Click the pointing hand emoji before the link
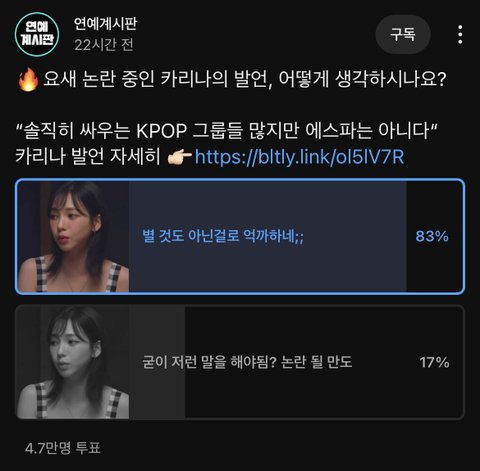 click(179, 157)
